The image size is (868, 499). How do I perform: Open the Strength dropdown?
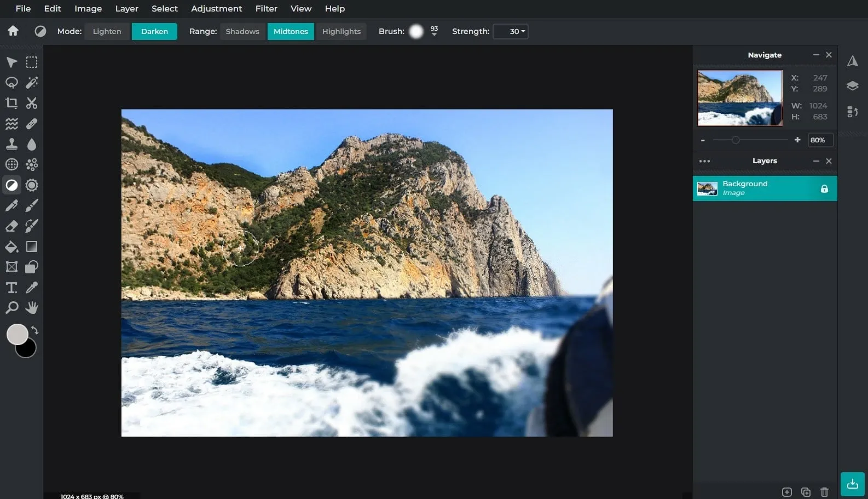(x=510, y=31)
